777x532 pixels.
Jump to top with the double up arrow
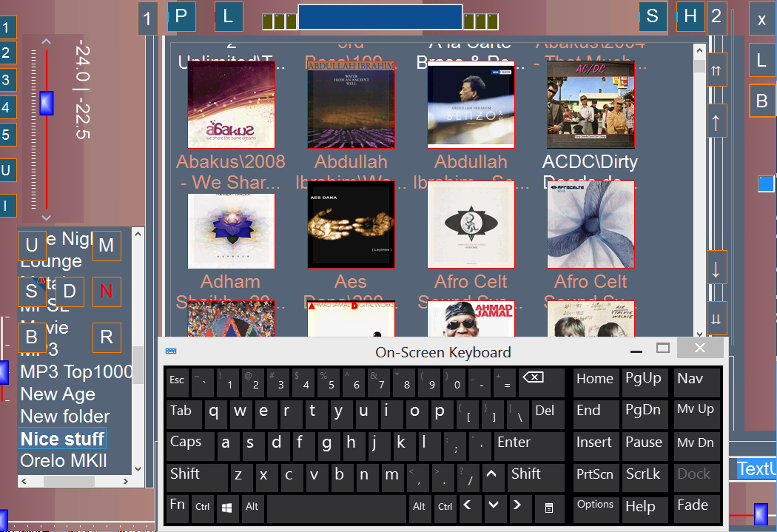[716, 70]
